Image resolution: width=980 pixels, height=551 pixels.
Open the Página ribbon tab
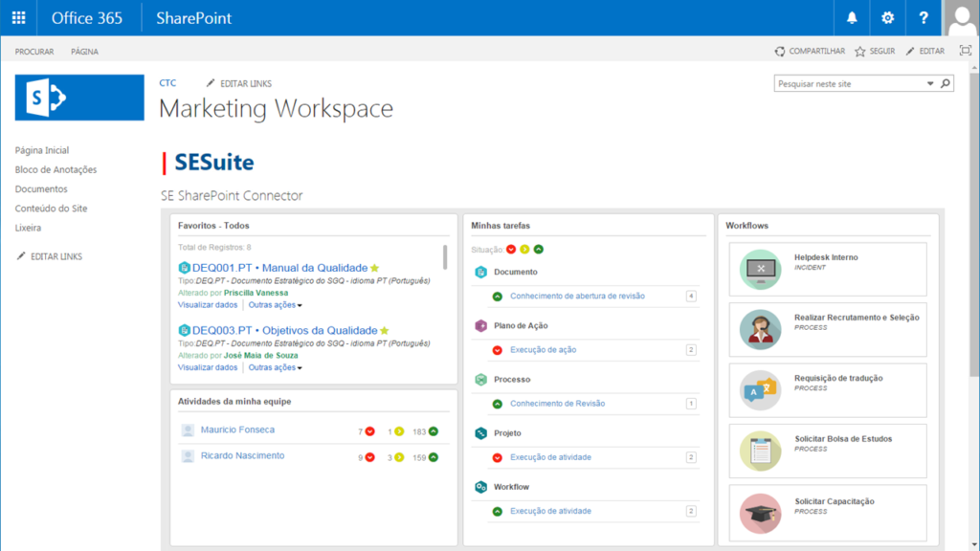pyautogui.click(x=84, y=52)
